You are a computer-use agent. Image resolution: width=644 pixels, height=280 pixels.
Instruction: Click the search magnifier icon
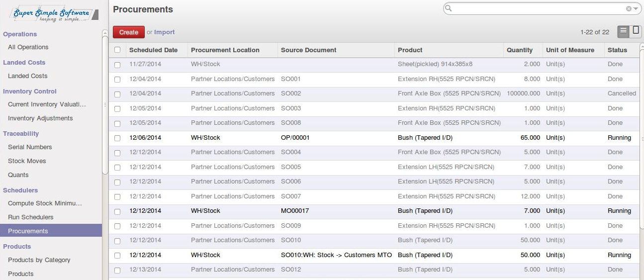pos(449,8)
